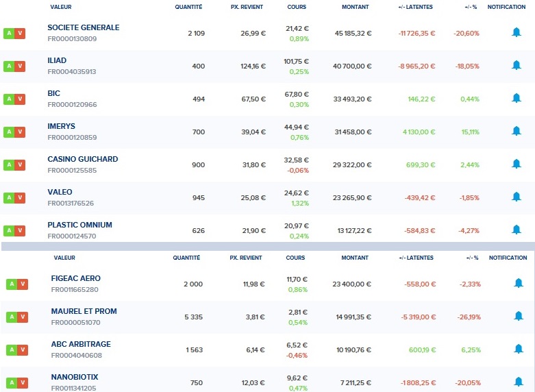535x392 pixels.
Task: Open the BIC stock link
Action: (54, 93)
